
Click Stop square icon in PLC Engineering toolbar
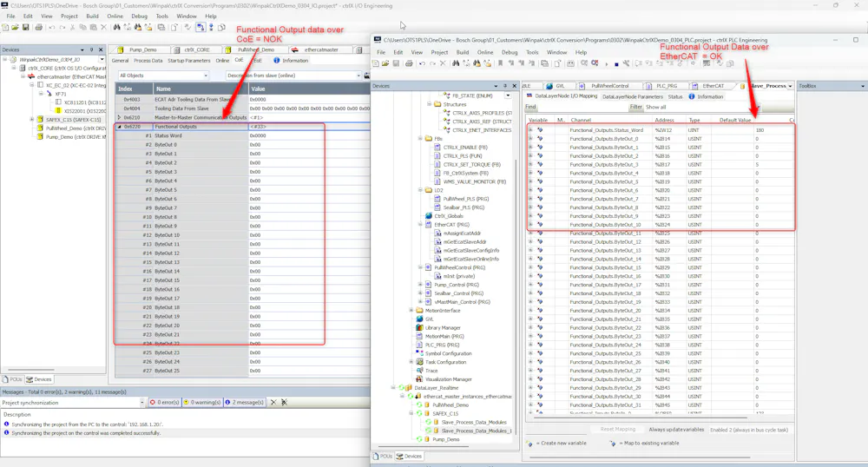pyautogui.click(x=616, y=64)
